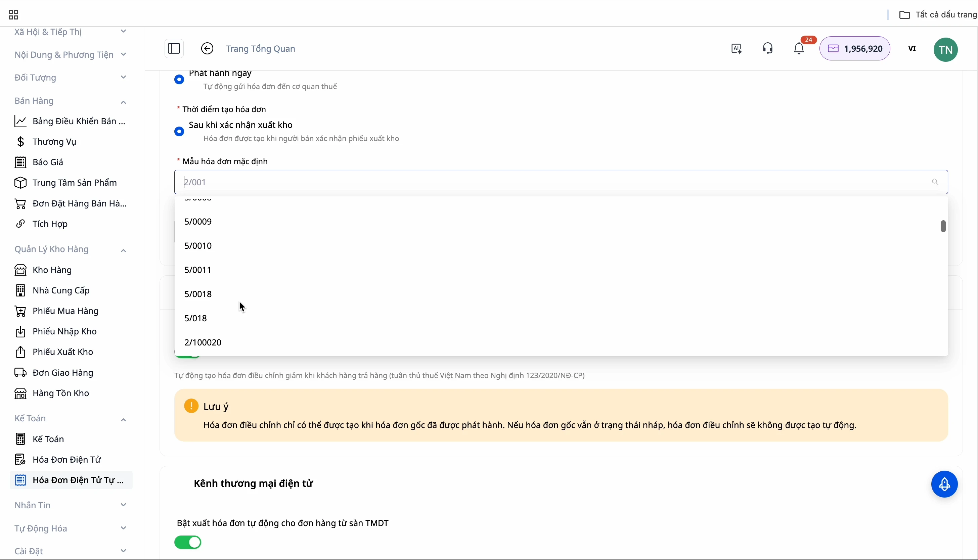This screenshot has height=560, width=978.
Task: Open Phiếu Xuất Kho in the sidebar
Action: 63,352
